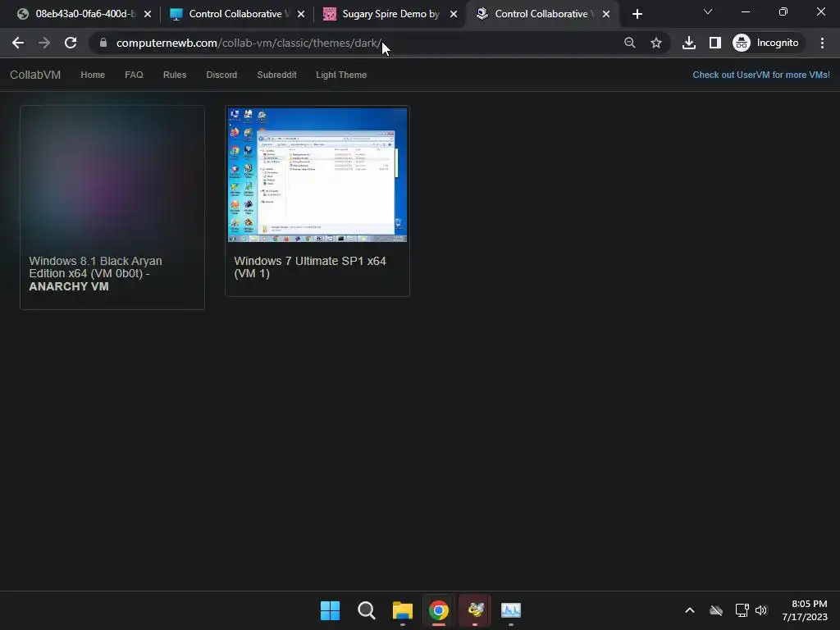Close the 08eb43a0 tab
Image resolution: width=840 pixels, height=630 pixels.
(148, 14)
